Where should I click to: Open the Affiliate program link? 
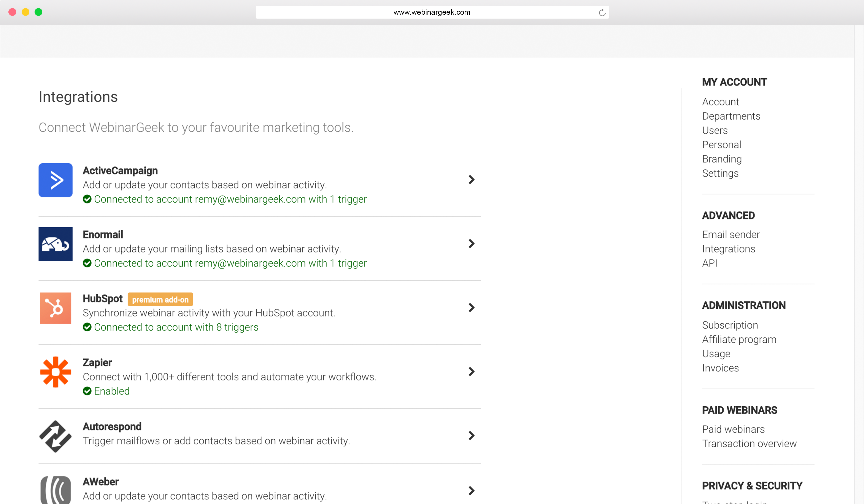(x=739, y=339)
